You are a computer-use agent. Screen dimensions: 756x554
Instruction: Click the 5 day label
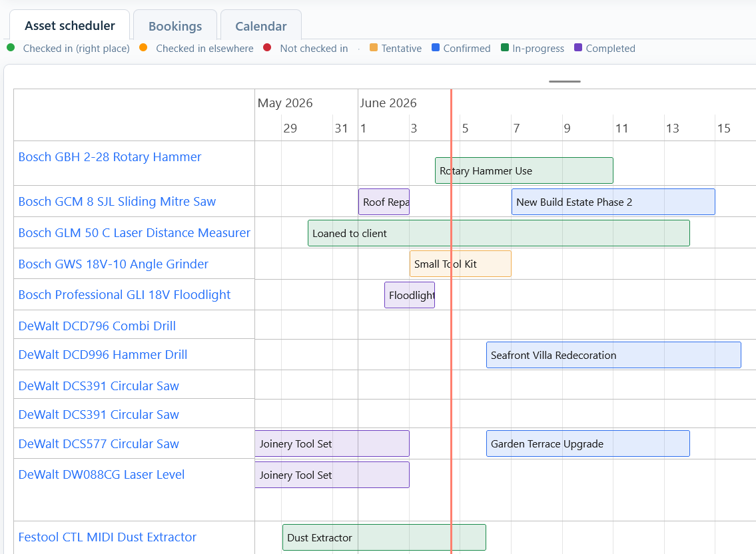pos(466,129)
